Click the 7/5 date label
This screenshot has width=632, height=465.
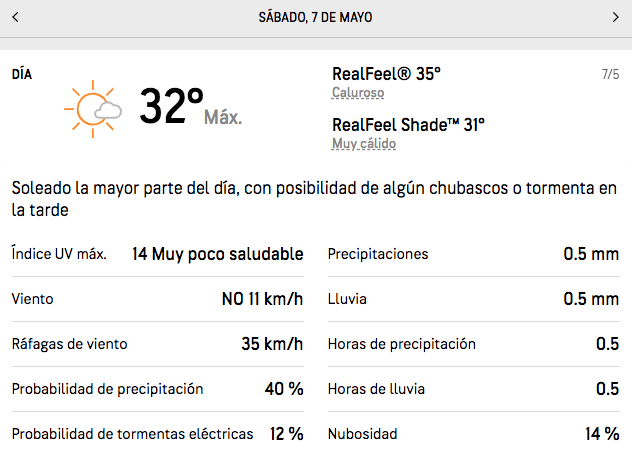(610, 74)
